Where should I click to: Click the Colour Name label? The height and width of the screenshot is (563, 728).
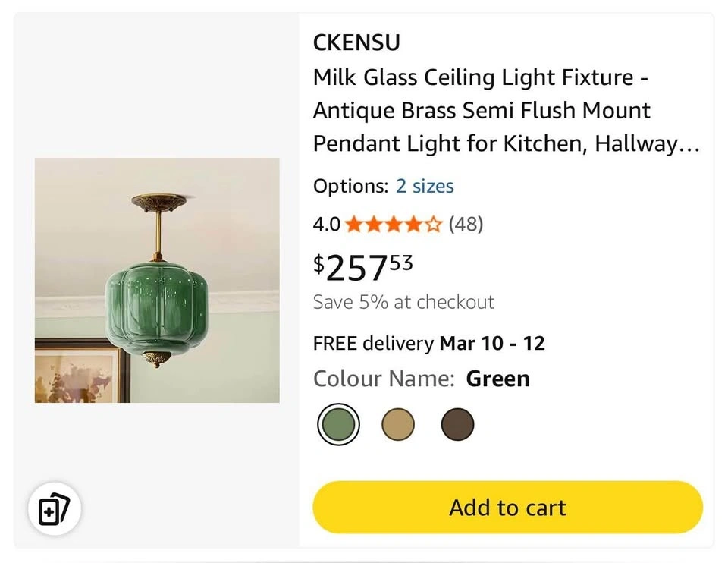(x=384, y=379)
